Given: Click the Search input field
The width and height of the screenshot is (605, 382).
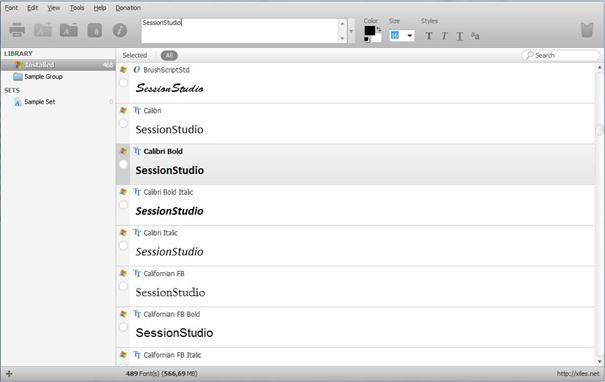Looking at the screenshot, I should 561,55.
